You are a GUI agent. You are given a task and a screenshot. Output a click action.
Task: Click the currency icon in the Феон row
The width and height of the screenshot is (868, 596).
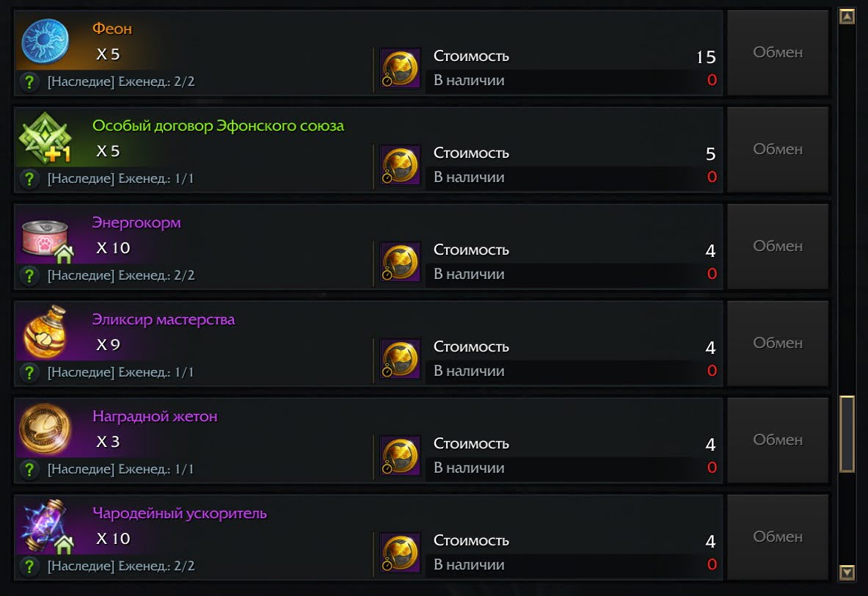point(401,68)
